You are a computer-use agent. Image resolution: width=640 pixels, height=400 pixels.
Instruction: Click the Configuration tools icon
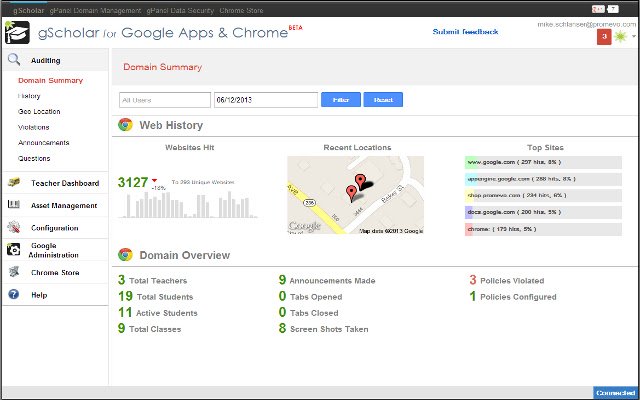pos(14,227)
